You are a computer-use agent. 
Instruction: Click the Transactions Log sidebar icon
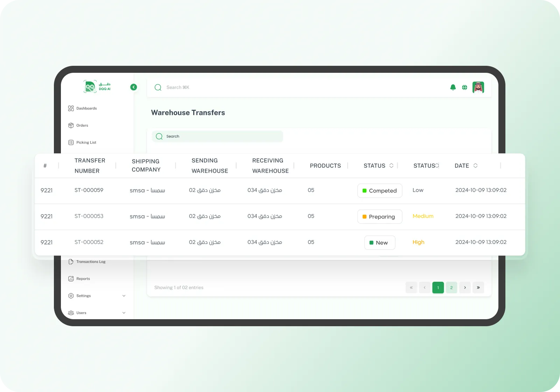[71, 262]
